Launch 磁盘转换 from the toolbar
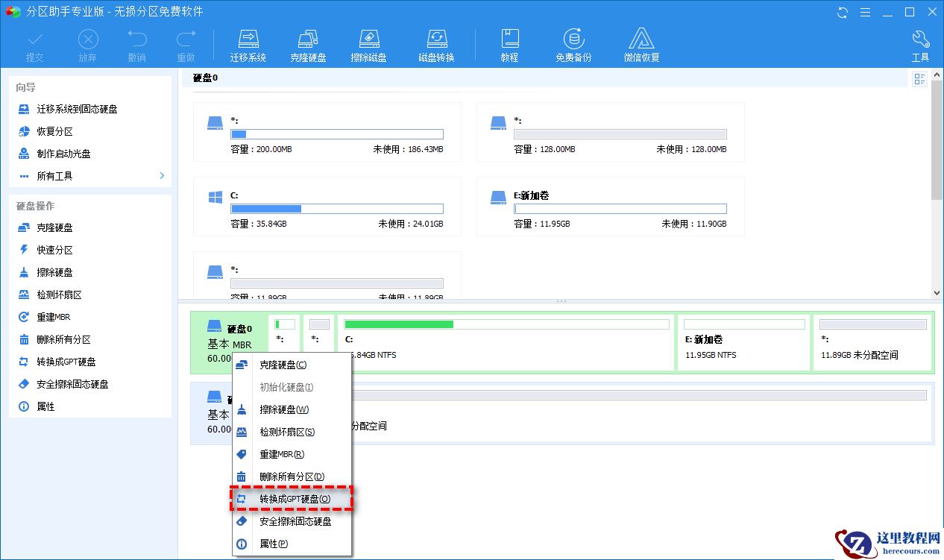Image resolution: width=944 pixels, height=560 pixels. click(x=436, y=43)
